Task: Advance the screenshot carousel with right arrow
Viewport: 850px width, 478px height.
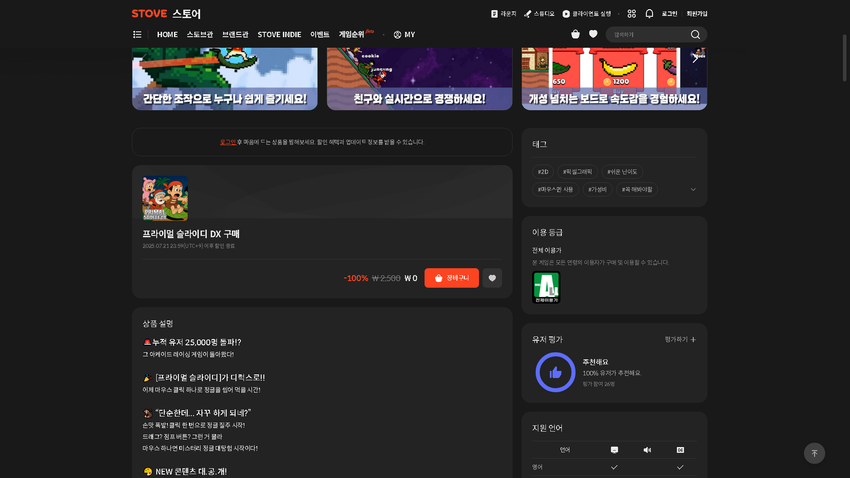Action: (x=695, y=58)
